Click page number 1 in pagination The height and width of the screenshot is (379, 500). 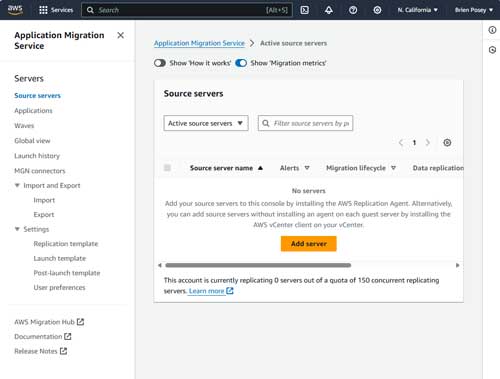(x=414, y=143)
